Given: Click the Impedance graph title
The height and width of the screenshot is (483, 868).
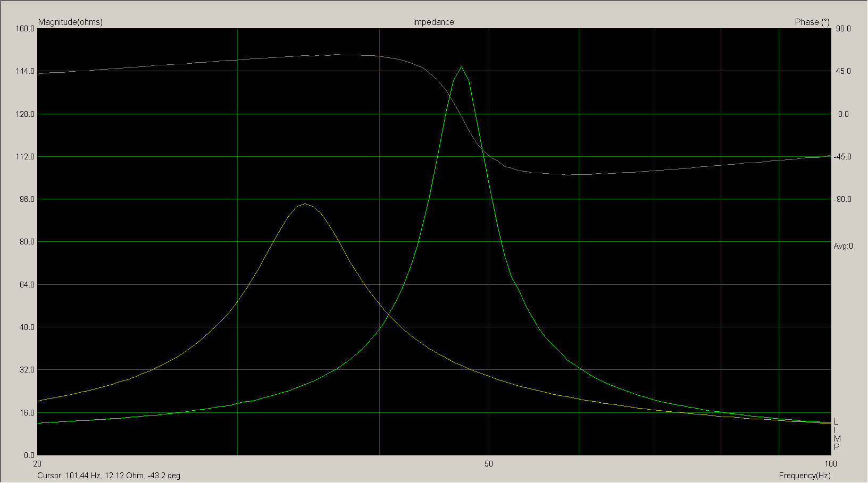Looking at the screenshot, I should pos(433,22).
